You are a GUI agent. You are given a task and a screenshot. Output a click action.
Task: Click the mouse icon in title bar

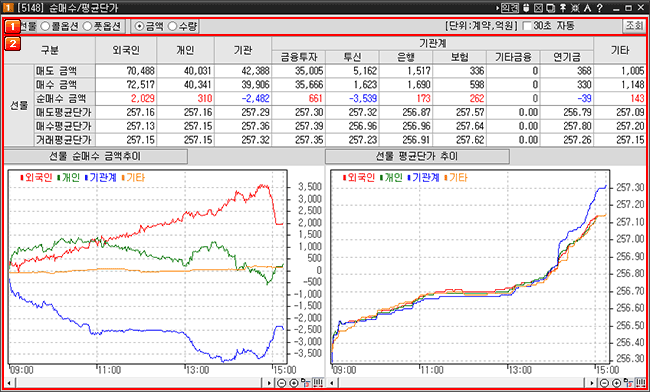(526, 8)
